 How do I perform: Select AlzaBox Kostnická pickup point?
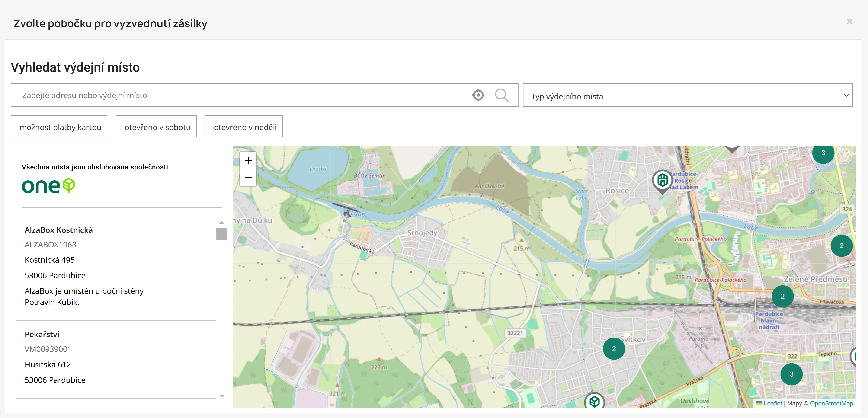(59, 230)
